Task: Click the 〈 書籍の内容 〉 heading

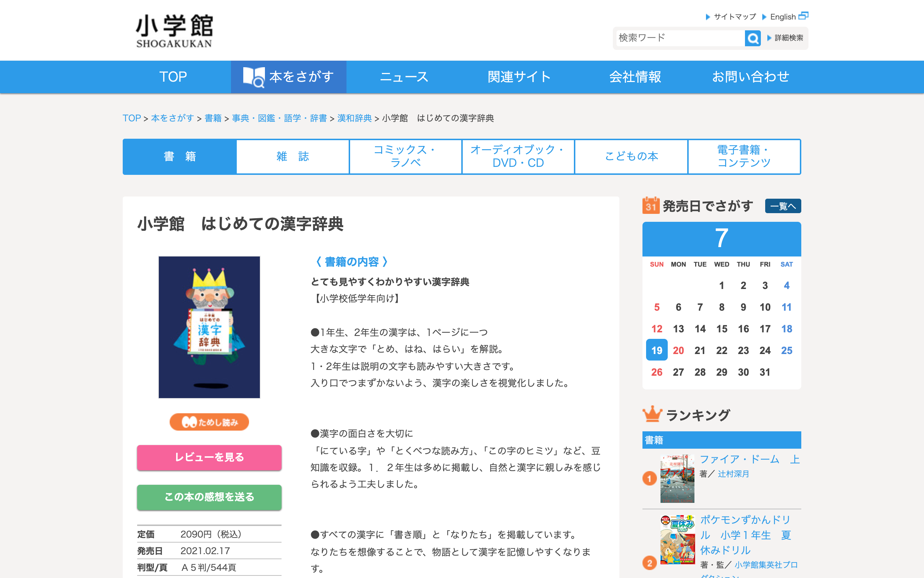Action: (x=352, y=262)
